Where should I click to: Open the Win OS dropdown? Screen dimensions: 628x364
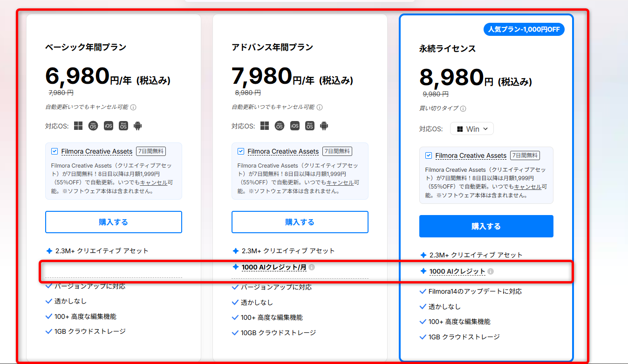tap(471, 129)
